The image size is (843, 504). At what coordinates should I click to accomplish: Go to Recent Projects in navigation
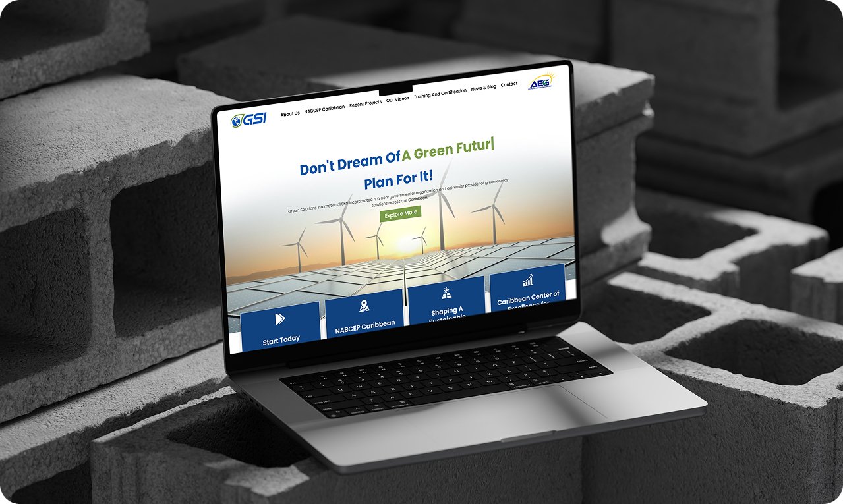[365, 103]
